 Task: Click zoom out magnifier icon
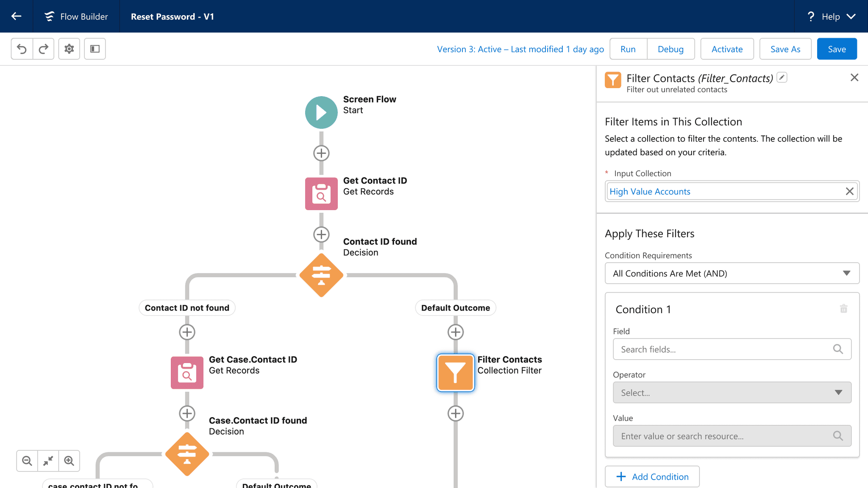27,461
